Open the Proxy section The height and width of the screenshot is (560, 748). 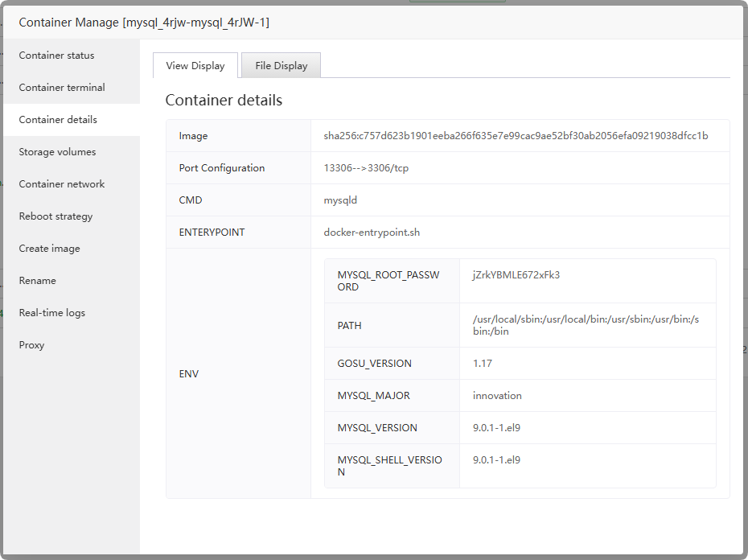point(31,345)
